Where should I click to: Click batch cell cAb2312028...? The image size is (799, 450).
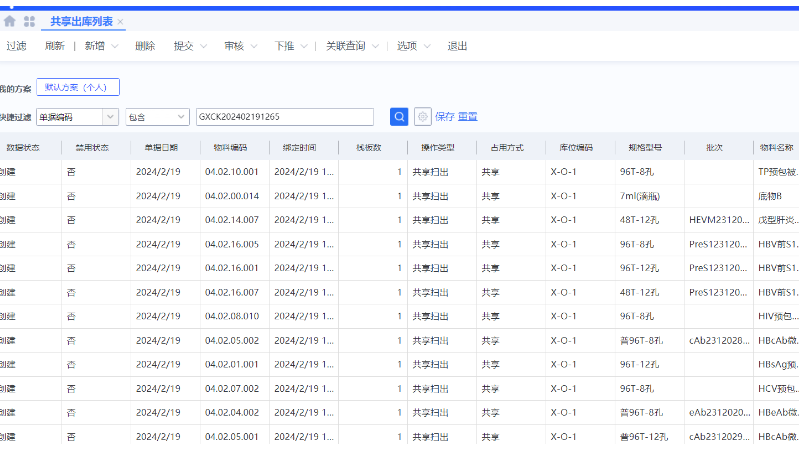[719, 340]
